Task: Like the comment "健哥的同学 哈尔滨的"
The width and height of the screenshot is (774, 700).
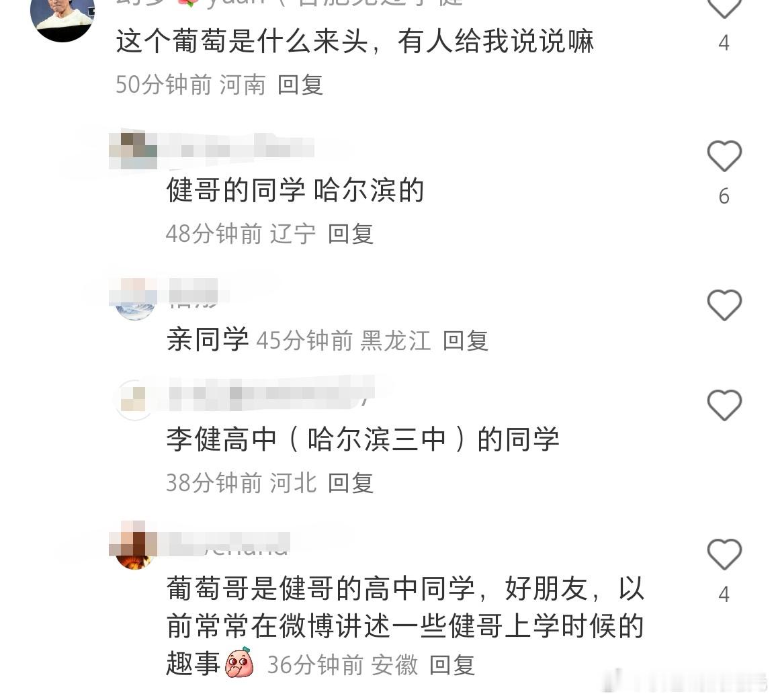Action: pos(724,156)
